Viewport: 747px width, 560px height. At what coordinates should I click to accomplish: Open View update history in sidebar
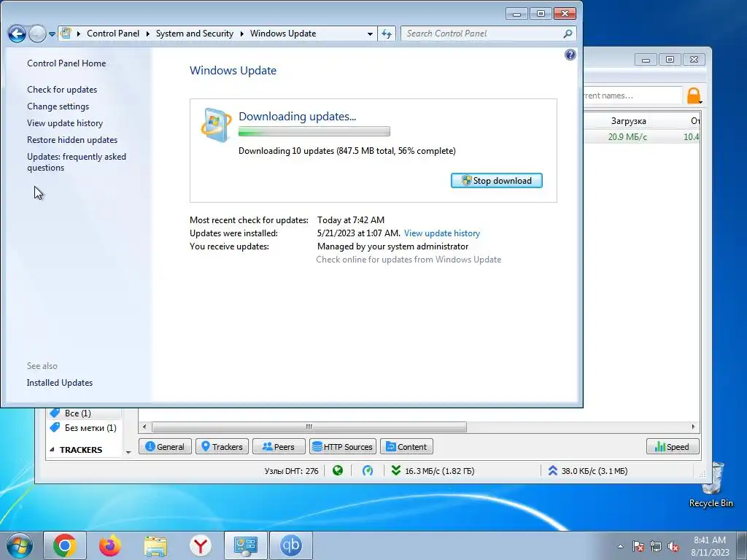pos(65,122)
